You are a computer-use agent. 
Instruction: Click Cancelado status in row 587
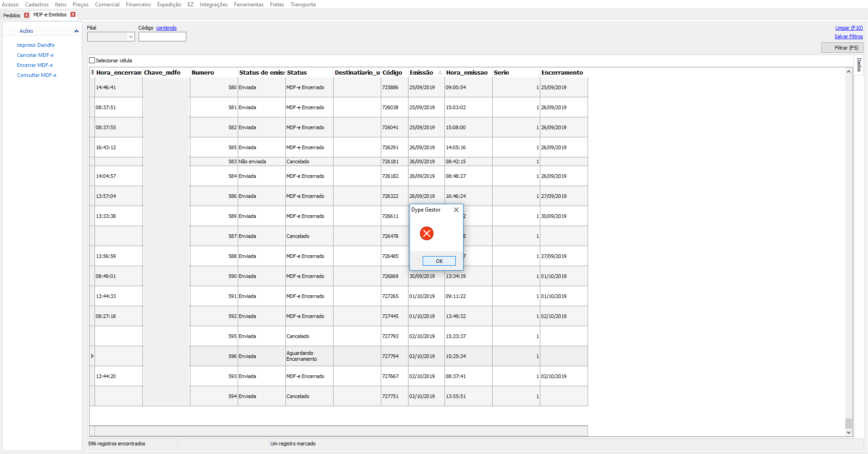pos(309,236)
